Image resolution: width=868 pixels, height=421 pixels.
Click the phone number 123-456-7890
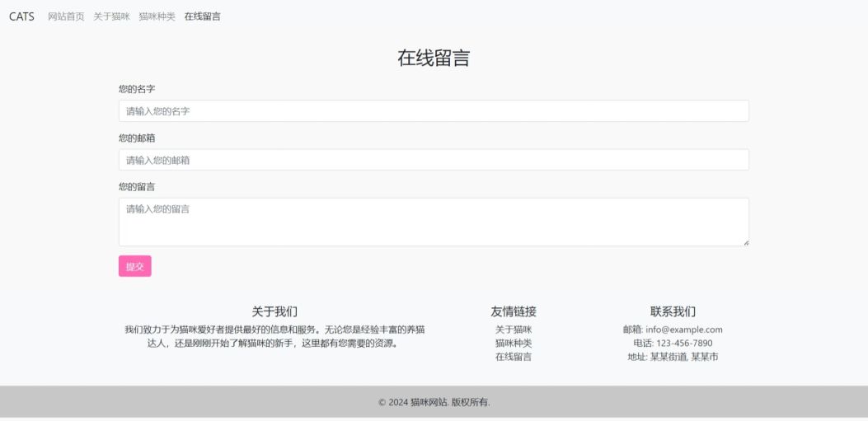(x=684, y=343)
